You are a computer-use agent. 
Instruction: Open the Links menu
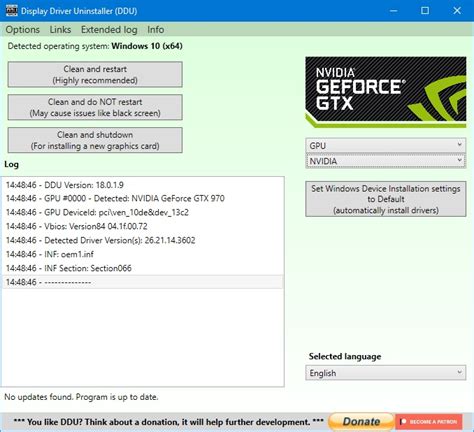tap(60, 30)
